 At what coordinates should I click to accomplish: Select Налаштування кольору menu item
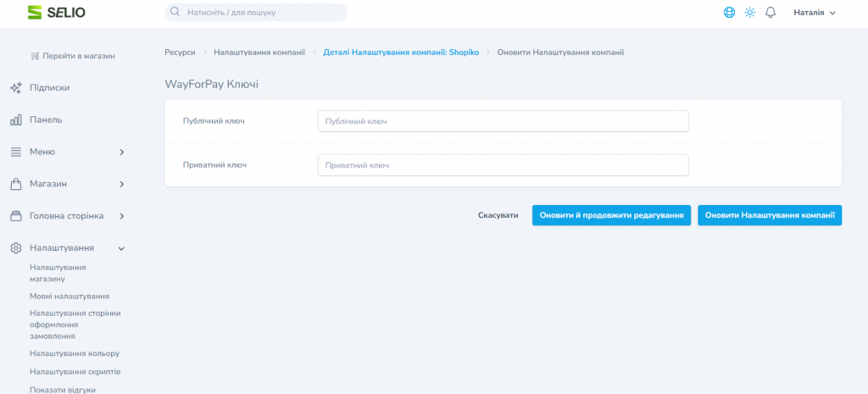pos(74,353)
